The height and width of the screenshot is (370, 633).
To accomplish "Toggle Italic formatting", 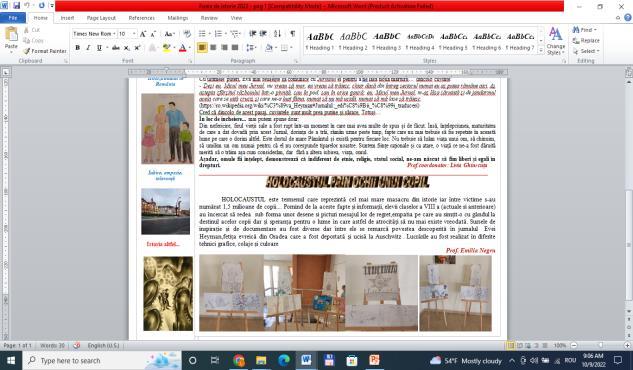I will (88, 48).
